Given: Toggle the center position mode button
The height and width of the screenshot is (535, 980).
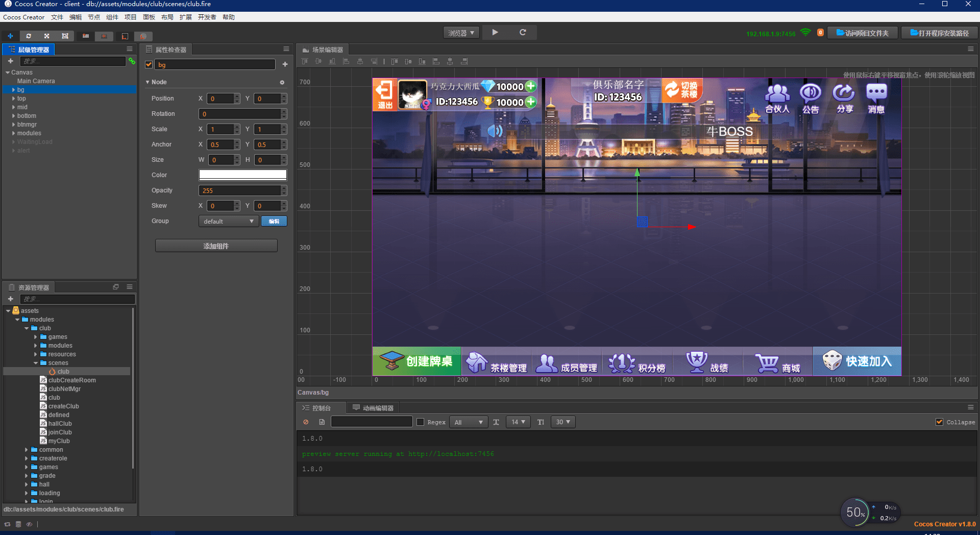Looking at the screenshot, I should 104,36.
